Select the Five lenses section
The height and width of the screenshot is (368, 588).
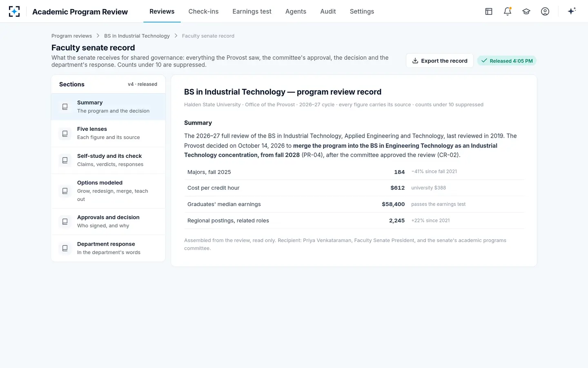[108, 133]
